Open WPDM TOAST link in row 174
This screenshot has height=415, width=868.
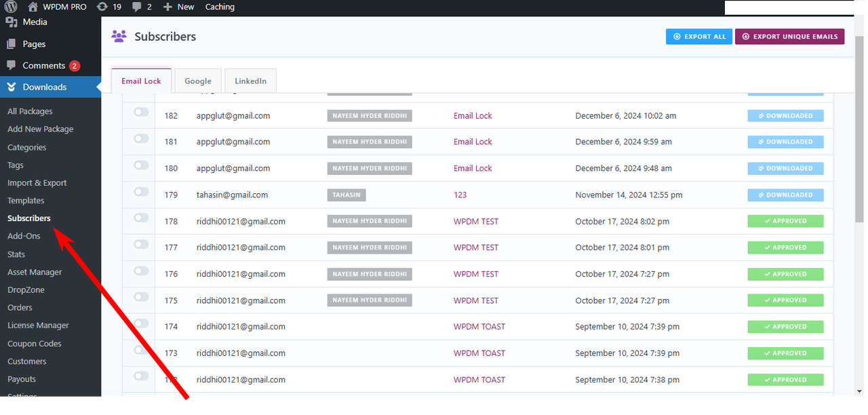pos(479,327)
